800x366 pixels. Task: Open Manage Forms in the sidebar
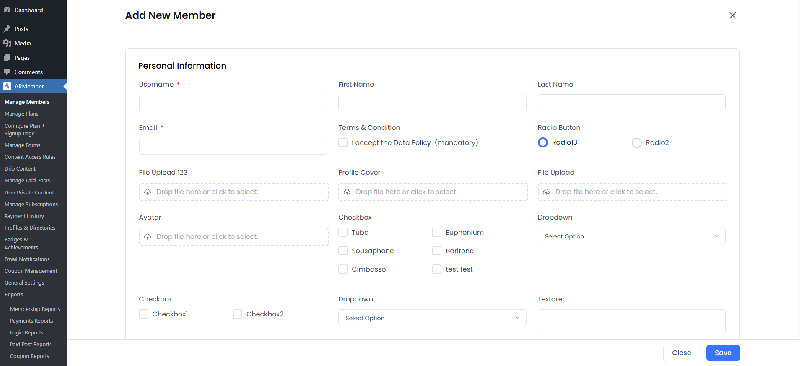pos(22,145)
